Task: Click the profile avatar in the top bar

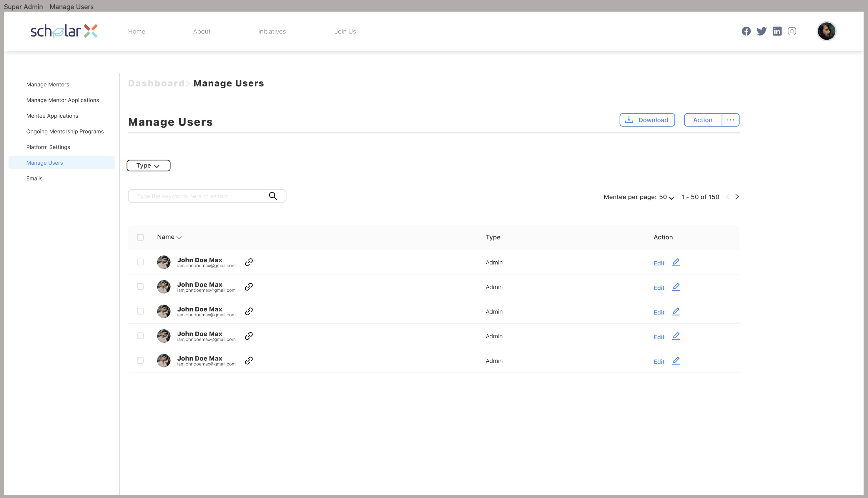Action: click(826, 31)
